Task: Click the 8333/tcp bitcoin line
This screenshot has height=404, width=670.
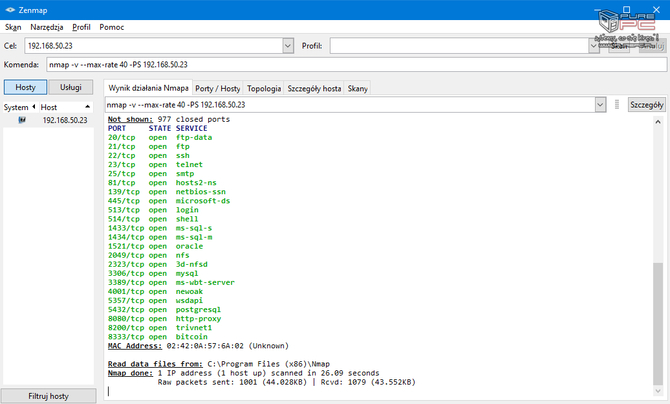Action: (158, 336)
